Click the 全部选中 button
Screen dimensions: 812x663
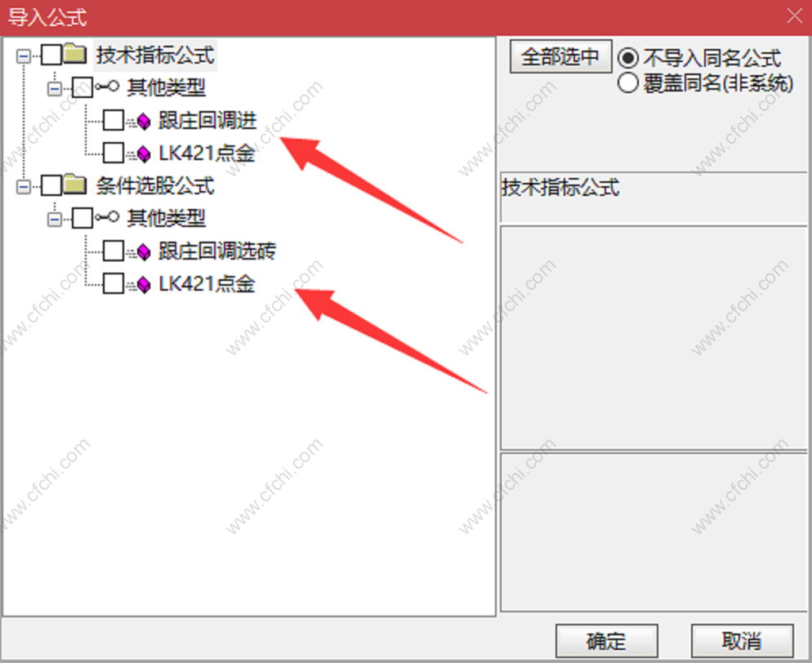tap(560, 56)
